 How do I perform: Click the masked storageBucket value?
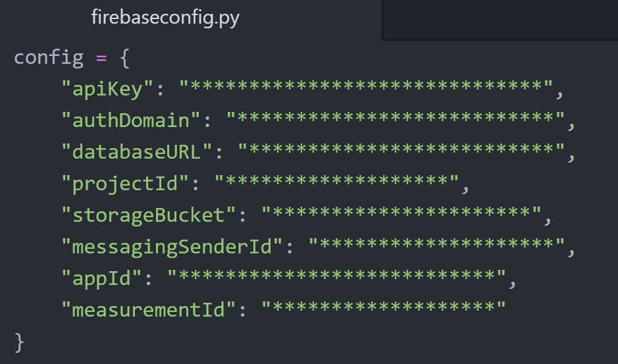(x=401, y=214)
